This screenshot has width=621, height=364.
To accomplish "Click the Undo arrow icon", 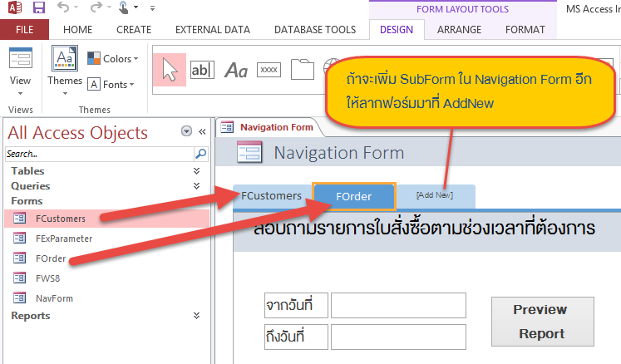I will [x=63, y=7].
